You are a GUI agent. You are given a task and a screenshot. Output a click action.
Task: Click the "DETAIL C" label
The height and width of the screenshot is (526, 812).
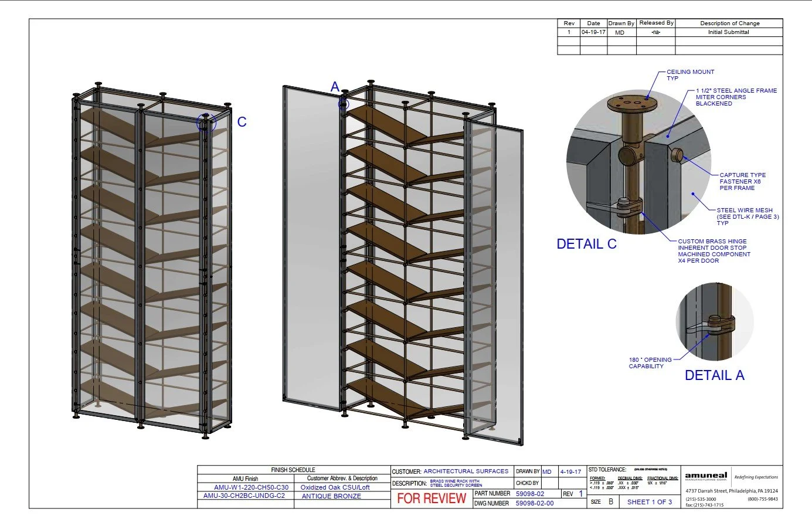coord(586,244)
